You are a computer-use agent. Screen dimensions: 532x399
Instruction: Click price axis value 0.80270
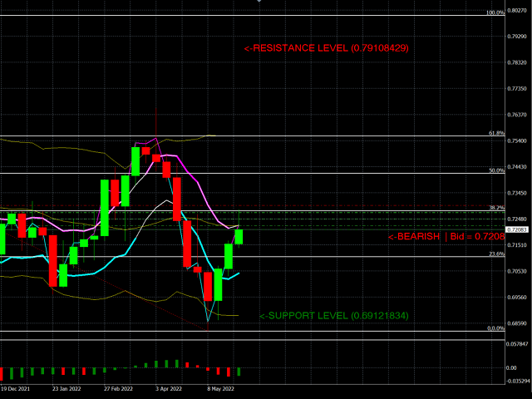click(x=517, y=11)
